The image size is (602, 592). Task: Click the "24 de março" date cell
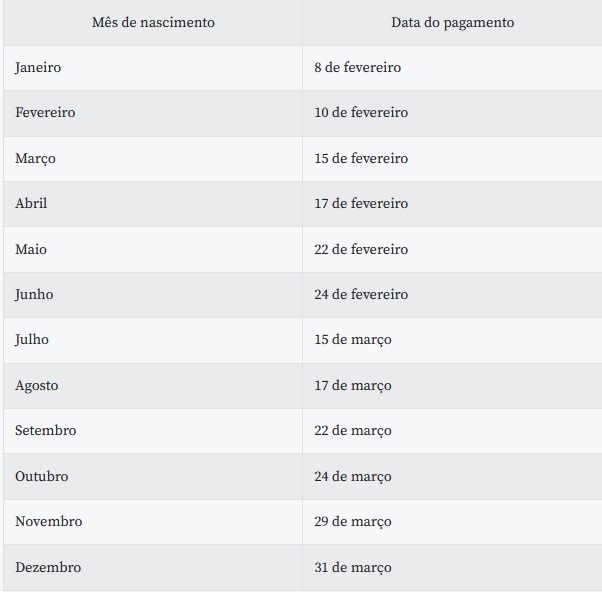point(353,476)
